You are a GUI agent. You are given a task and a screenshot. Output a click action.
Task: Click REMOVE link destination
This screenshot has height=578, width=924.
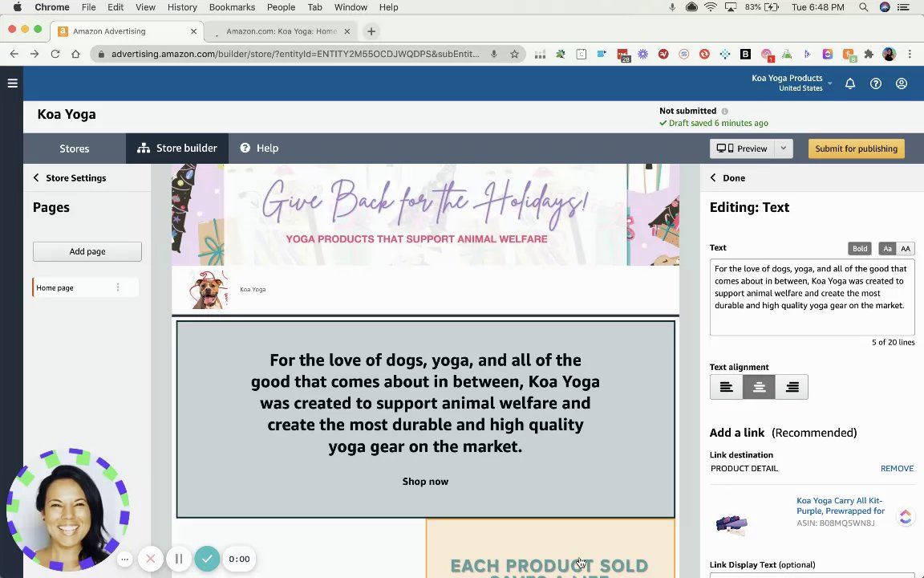tap(897, 468)
